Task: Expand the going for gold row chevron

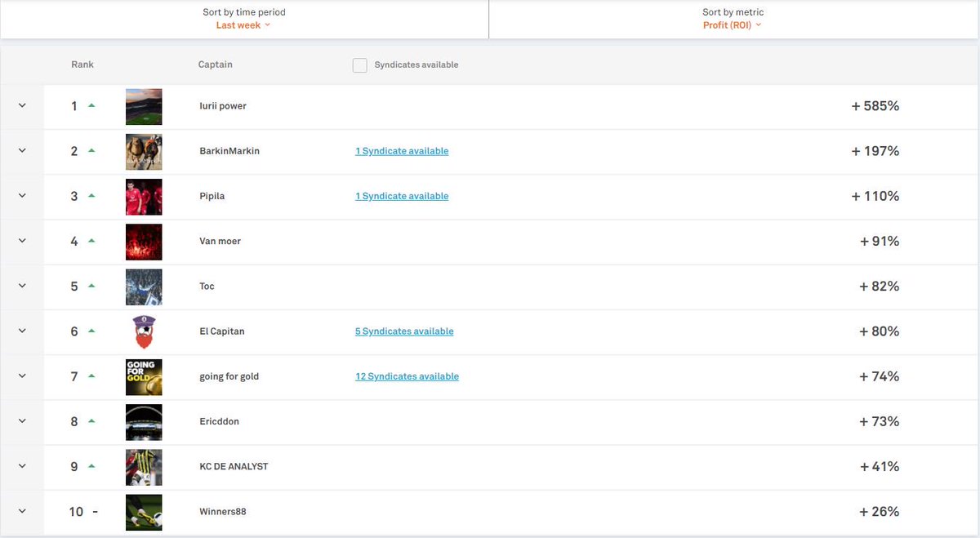Action: click(x=22, y=376)
